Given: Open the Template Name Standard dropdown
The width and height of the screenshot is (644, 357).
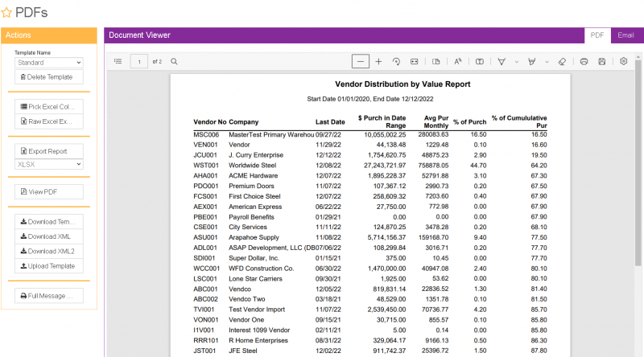Looking at the screenshot, I should point(49,62).
